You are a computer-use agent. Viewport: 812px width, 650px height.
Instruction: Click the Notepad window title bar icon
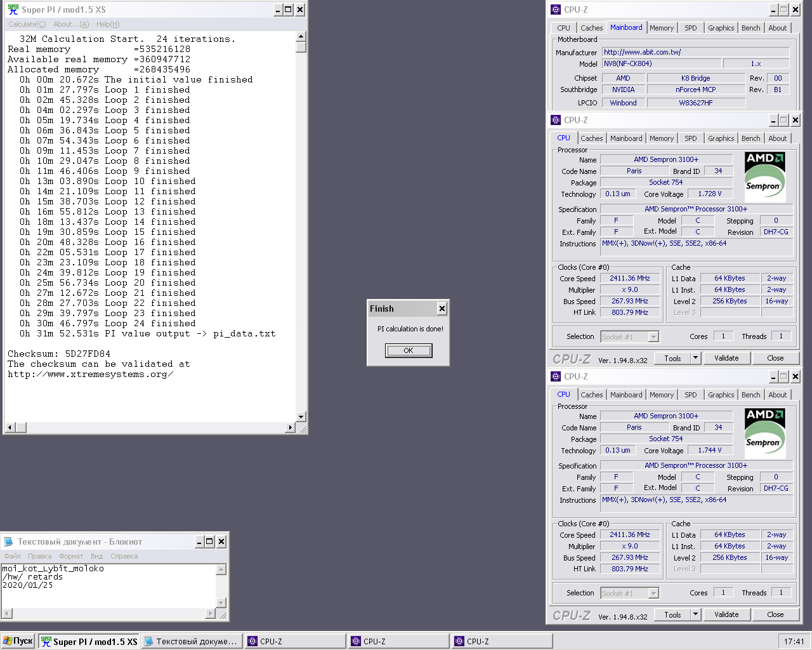pos(9,541)
